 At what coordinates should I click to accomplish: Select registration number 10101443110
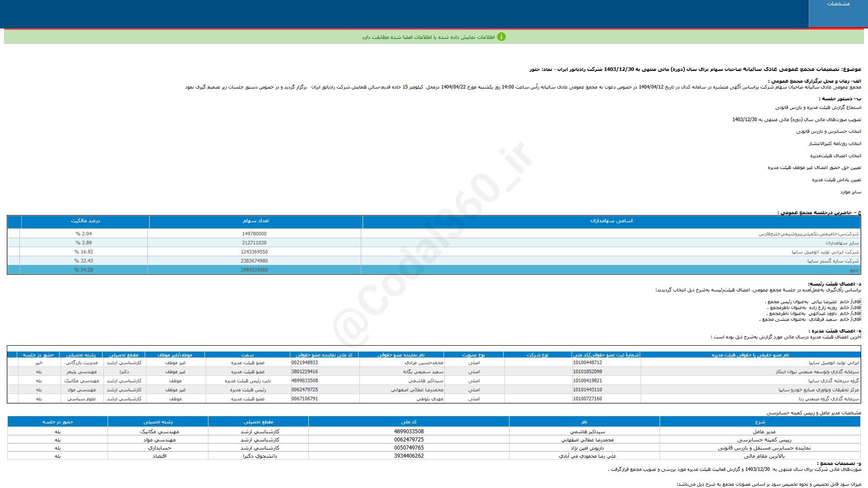click(587, 390)
